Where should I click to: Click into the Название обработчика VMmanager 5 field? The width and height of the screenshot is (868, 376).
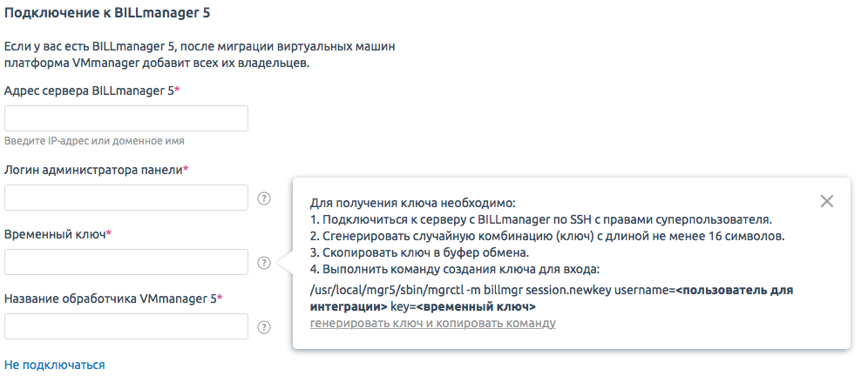tap(126, 326)
